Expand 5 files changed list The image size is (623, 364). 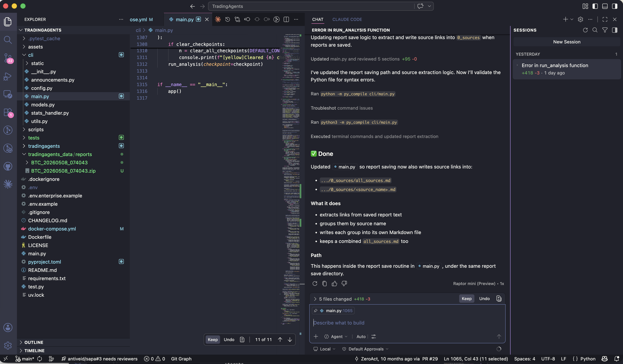pos(315,299)
